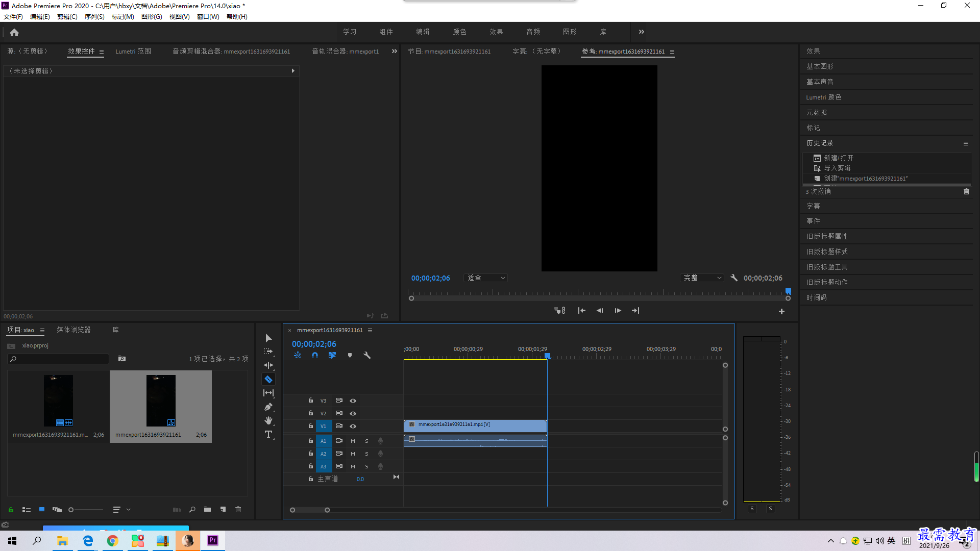This screenshot has width=980, height=551.
Task: Step forward one frame
Action: coord(618,310)
